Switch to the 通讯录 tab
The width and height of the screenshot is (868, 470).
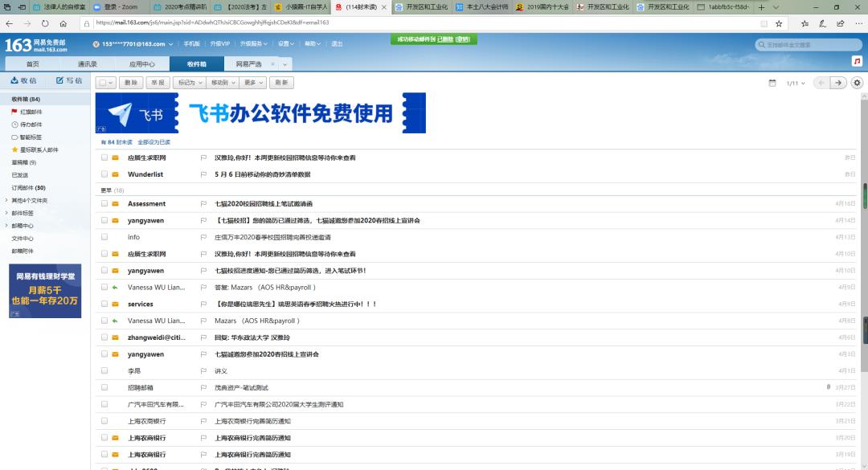(87, 63)
